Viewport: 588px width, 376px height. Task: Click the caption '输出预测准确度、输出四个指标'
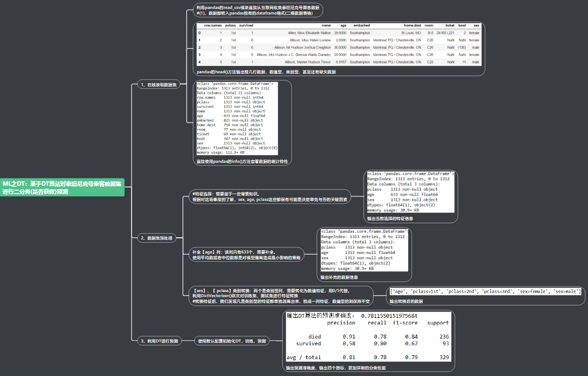335,368
